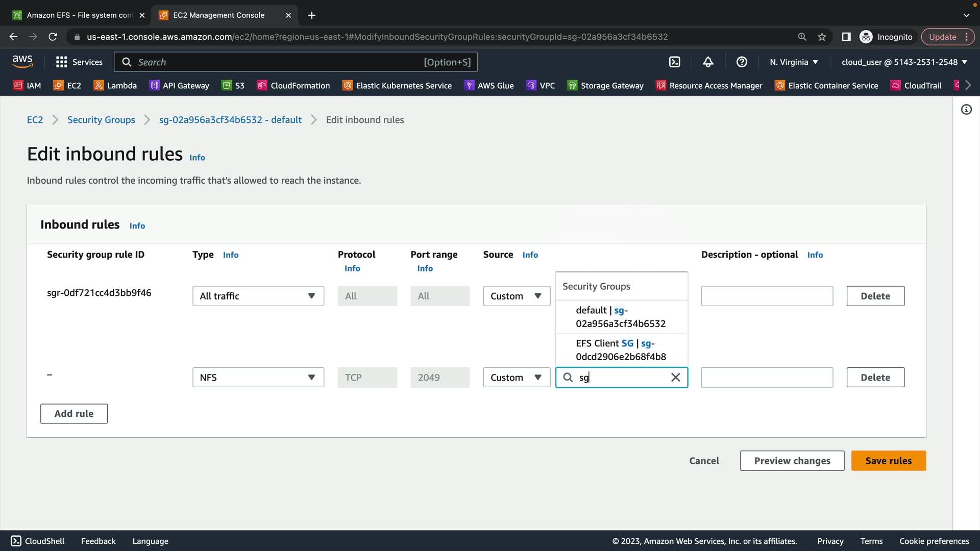
Task: Open Custom source dropdown for NFS rule
Action: pyautogui.click(x=516, y=378)
